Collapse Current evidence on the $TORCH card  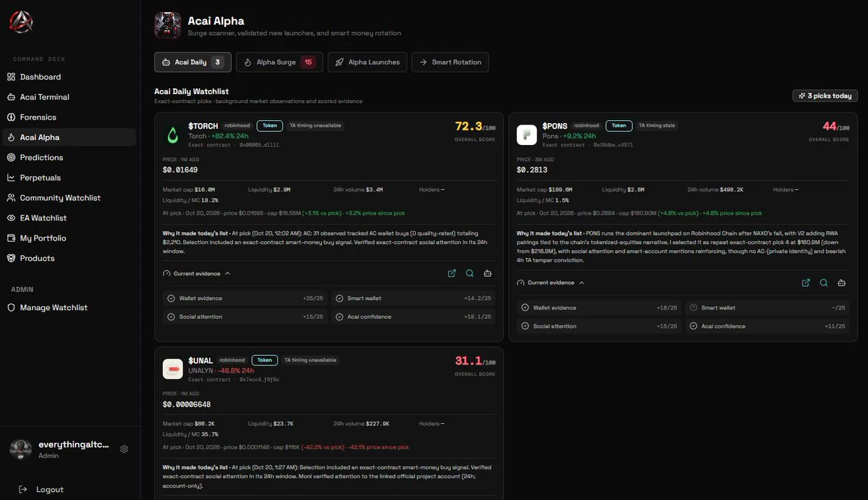(x=196, y=273)
